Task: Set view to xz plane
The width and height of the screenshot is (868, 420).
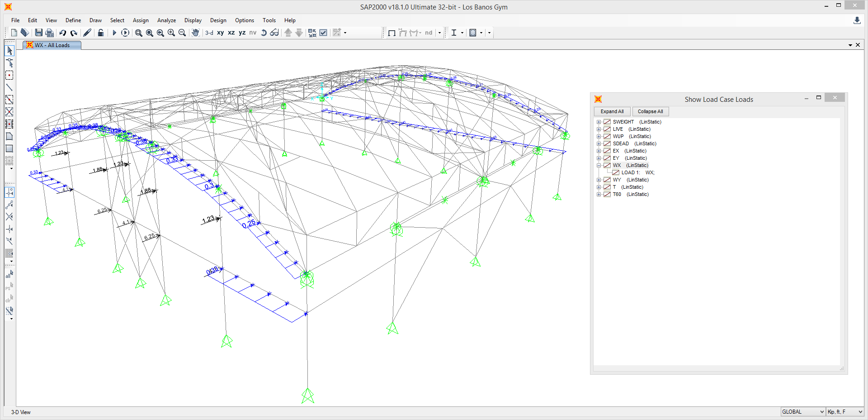Action: tap(231, 33)
